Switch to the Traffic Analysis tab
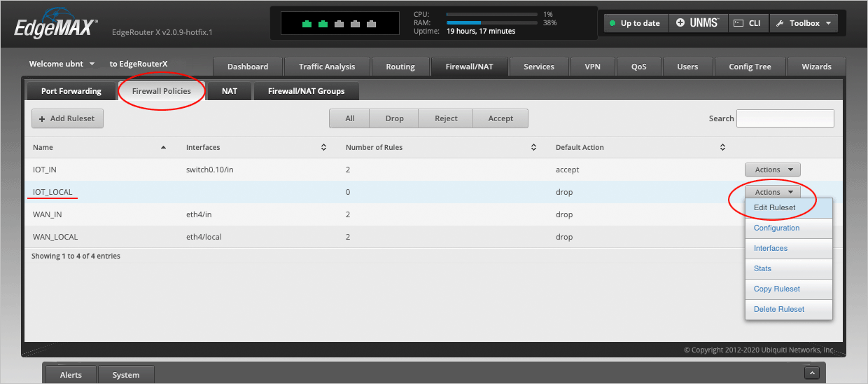 [327, 67]
